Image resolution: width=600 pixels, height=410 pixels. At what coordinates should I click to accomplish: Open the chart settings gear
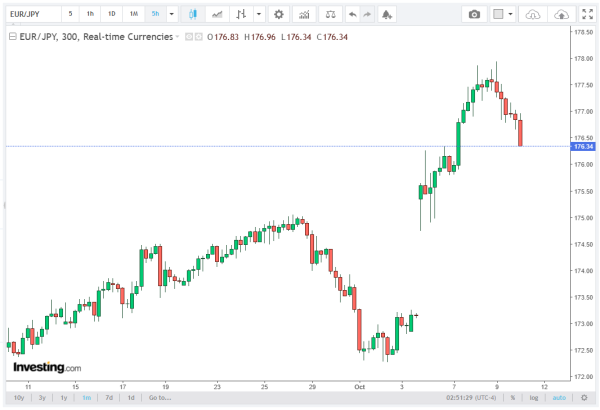click(279, 14)
